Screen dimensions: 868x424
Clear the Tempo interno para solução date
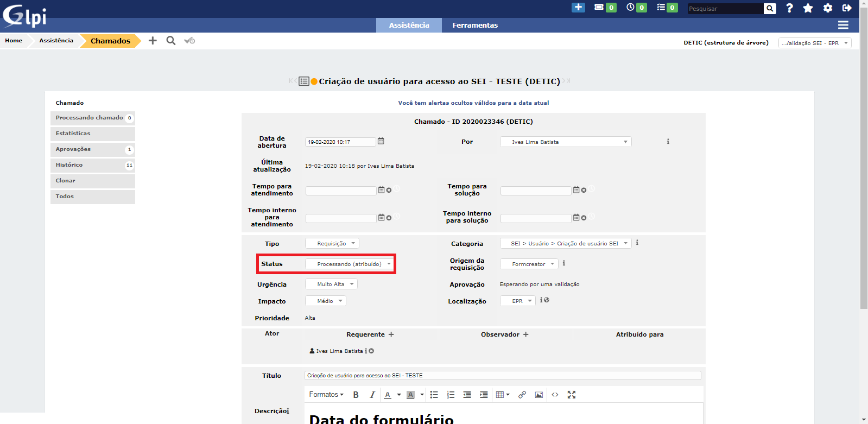click(x=584, y=218)
